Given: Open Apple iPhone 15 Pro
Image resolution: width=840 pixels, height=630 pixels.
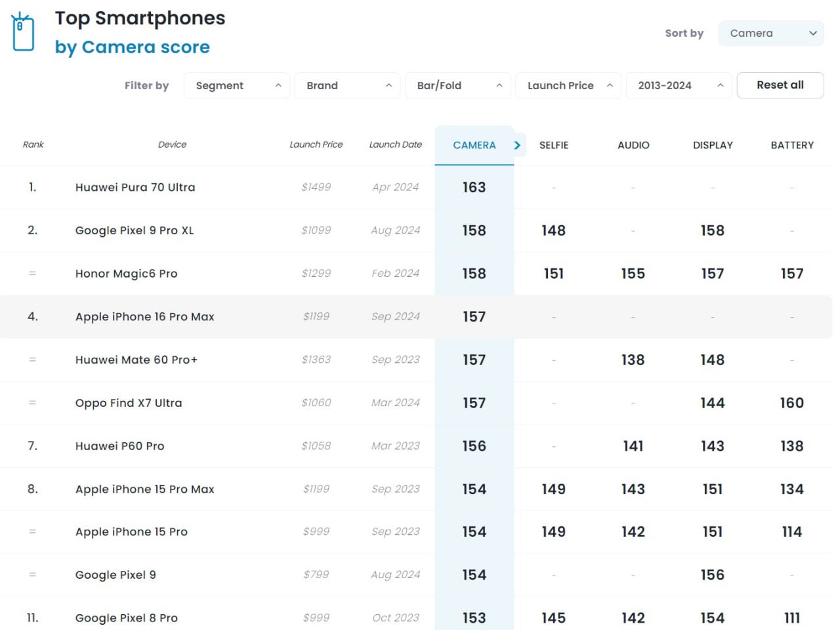Looking at the screenshot, I should click(131, 532).
